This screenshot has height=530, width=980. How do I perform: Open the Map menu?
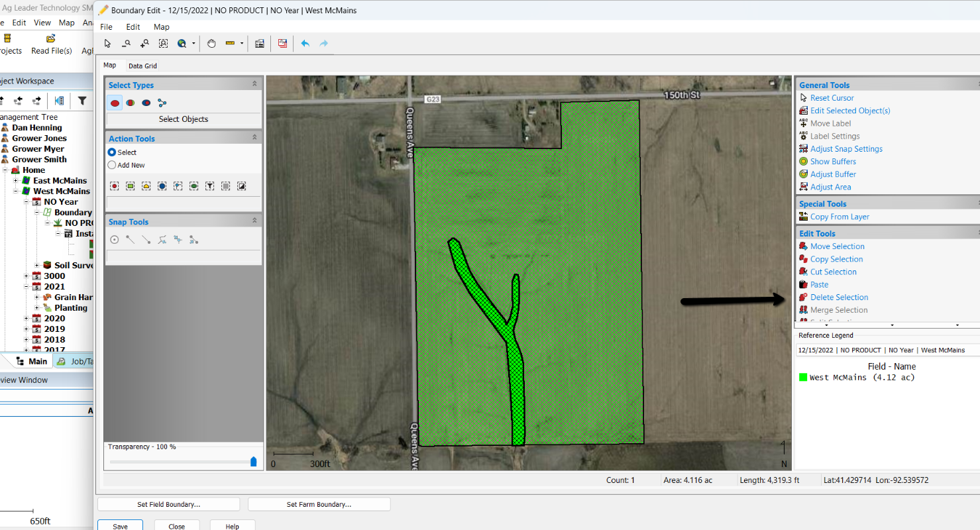tap(161, 27)
